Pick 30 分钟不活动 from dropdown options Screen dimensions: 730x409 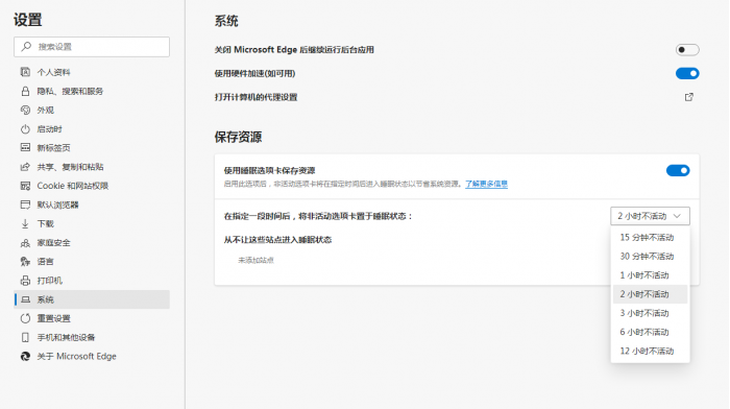tap(647, 257)
